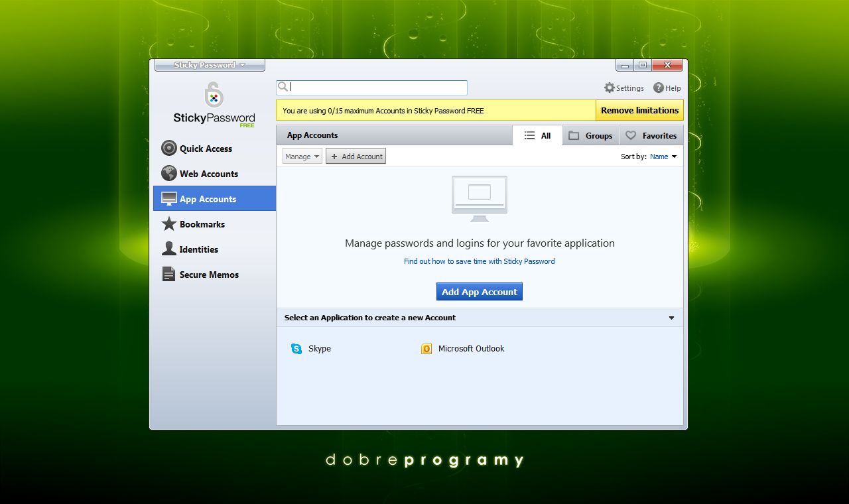
Task: Close the Sticky Password window
Action: coord(667,65)
